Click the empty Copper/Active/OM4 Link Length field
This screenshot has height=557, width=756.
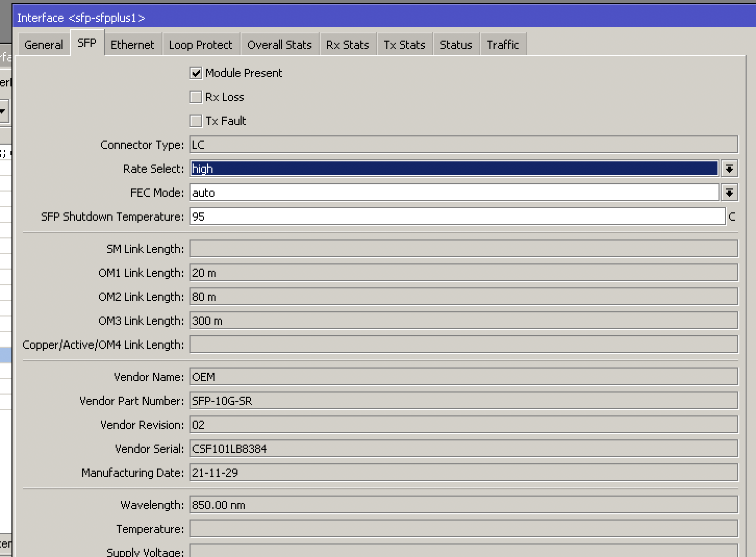(464, 345)
